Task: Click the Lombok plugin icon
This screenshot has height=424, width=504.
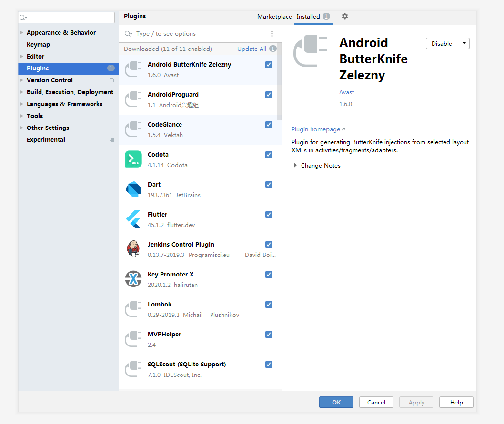Action: tap(133, 309)
